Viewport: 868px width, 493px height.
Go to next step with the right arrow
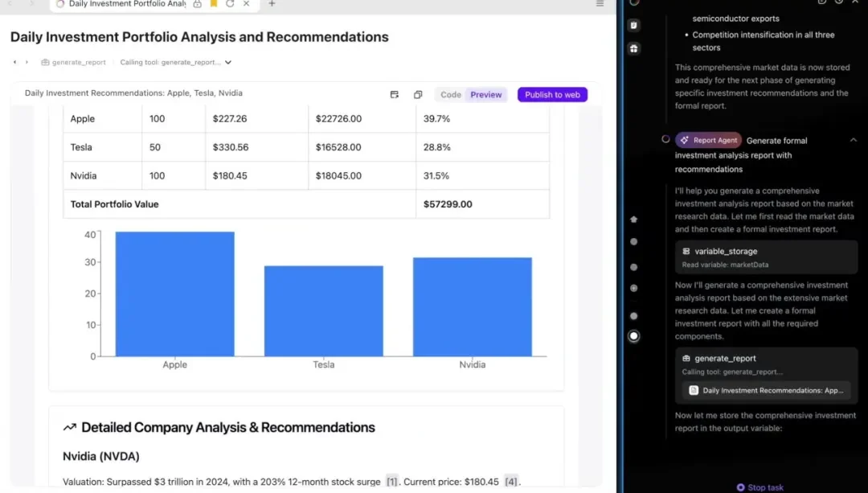click(27, 62)
